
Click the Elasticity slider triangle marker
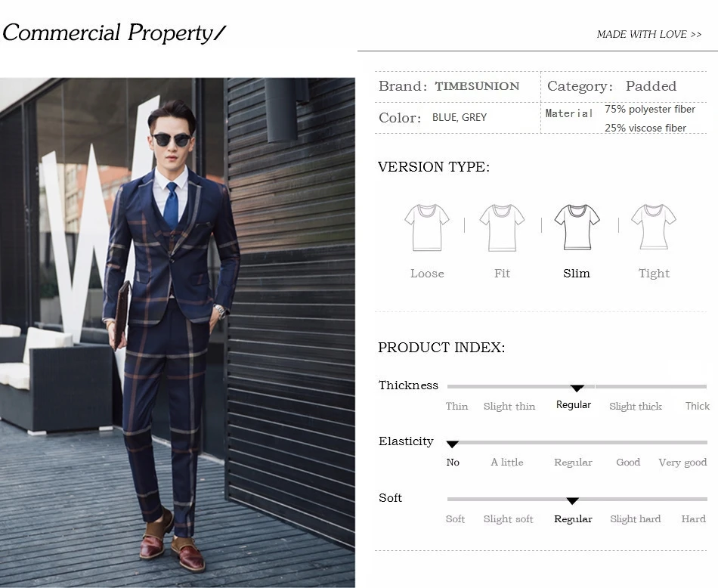tap(453, 444)
